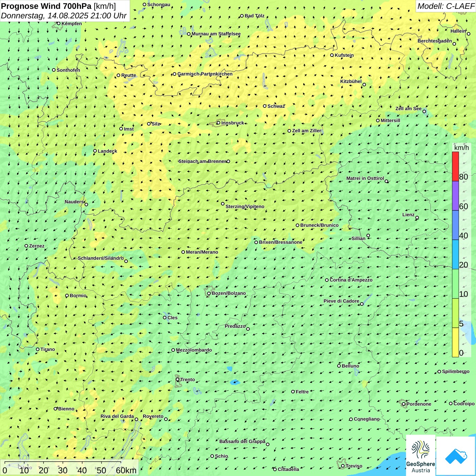Image resolution: width=476 pixels, height=476 pixels.
Task: Click the Reutte city label
Action: click(129, 75)
